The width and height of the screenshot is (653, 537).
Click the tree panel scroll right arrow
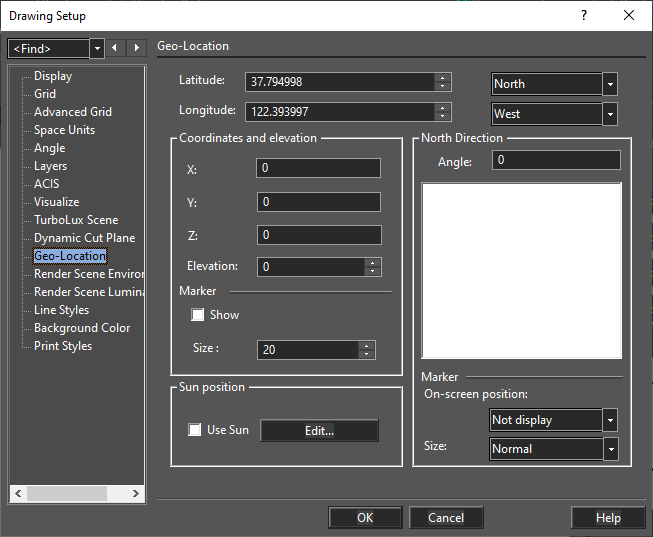(136, 494)
